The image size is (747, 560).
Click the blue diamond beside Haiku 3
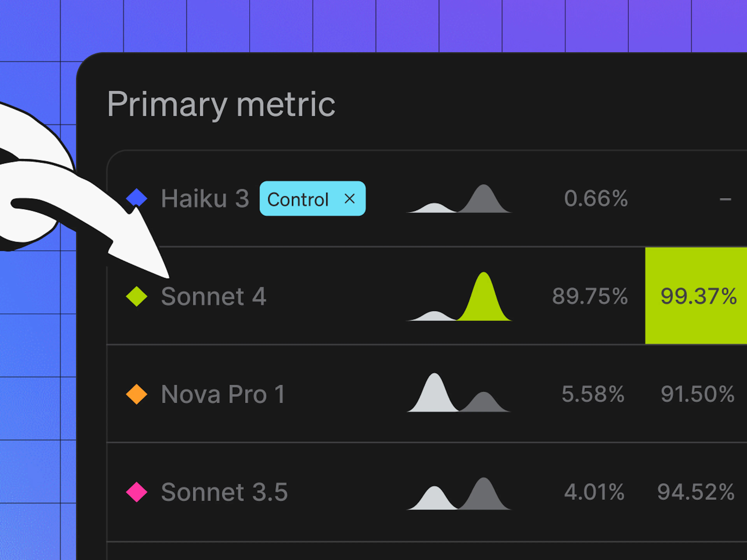coord(136,198)
